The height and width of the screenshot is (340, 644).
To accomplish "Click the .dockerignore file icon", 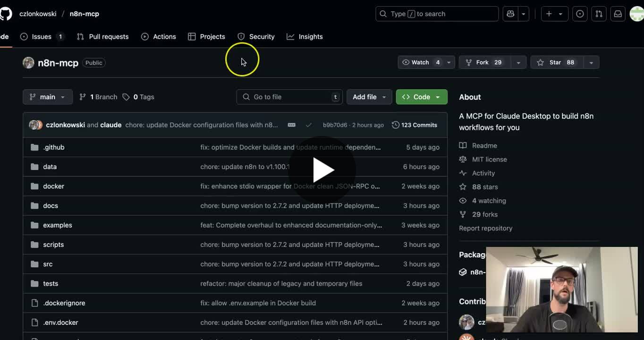I will 34,303.
